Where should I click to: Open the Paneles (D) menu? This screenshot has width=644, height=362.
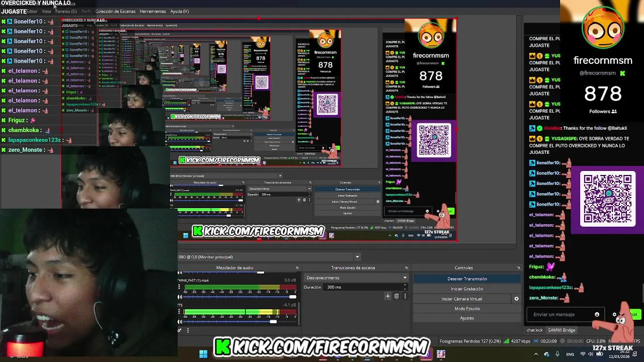point(66,11)
